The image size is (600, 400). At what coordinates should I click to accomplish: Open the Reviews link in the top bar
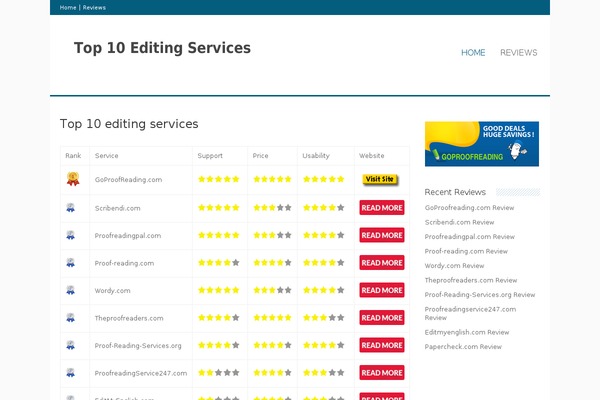[94, 8]
